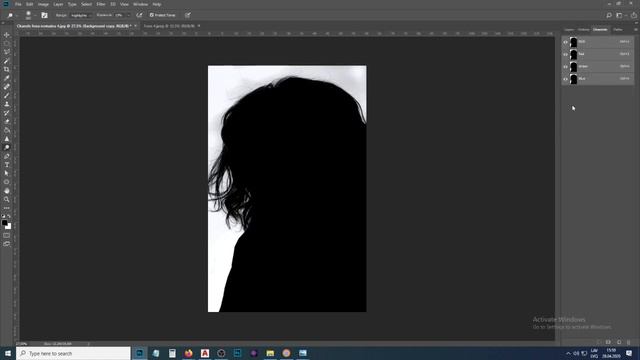Delete channel with the trash icon
This screenshot has height=360, width=640.
(629, 342)
